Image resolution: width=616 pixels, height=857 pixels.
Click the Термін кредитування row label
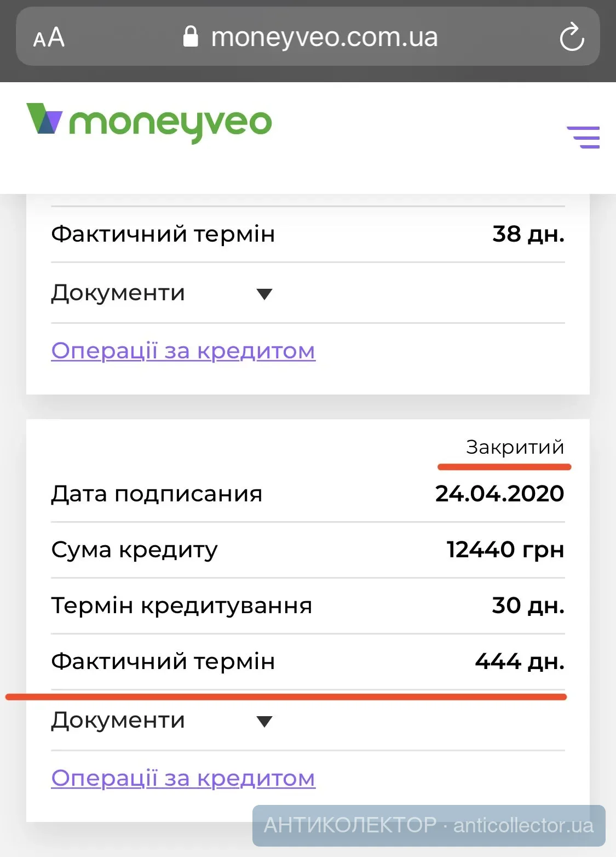tap(181, 605)
